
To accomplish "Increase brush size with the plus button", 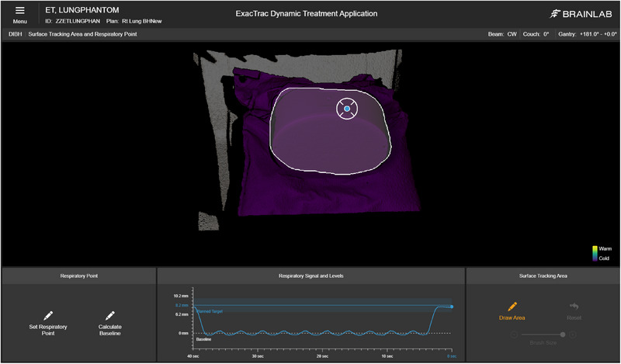I will point(572,335).
